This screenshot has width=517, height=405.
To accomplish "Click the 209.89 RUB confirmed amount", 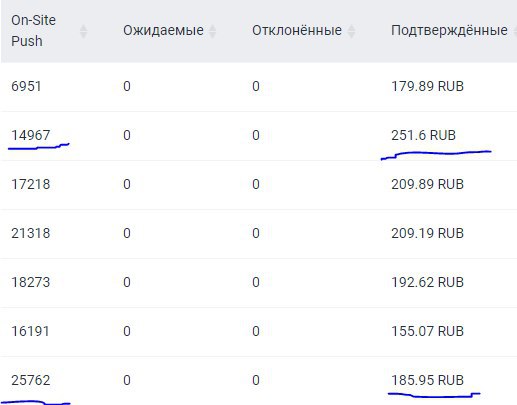I will coord(427,184).
